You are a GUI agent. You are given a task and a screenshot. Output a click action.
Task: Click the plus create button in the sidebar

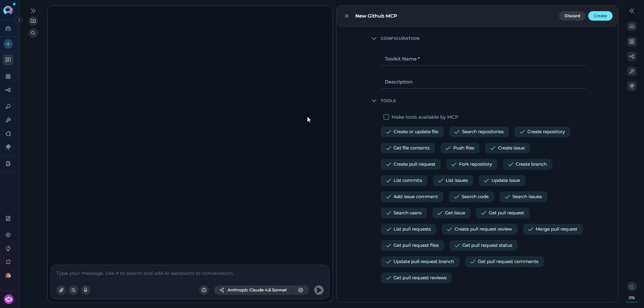(x=8, y=44)
